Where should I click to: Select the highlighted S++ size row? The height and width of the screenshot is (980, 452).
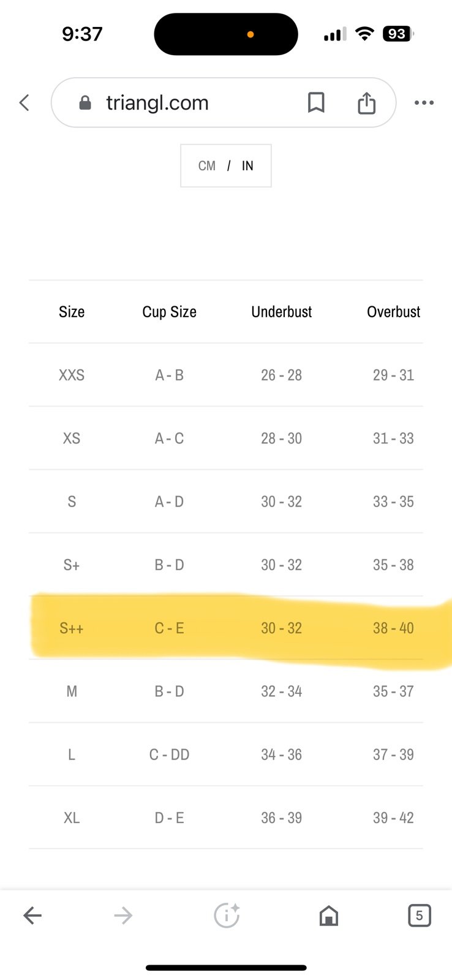point(226,628)
